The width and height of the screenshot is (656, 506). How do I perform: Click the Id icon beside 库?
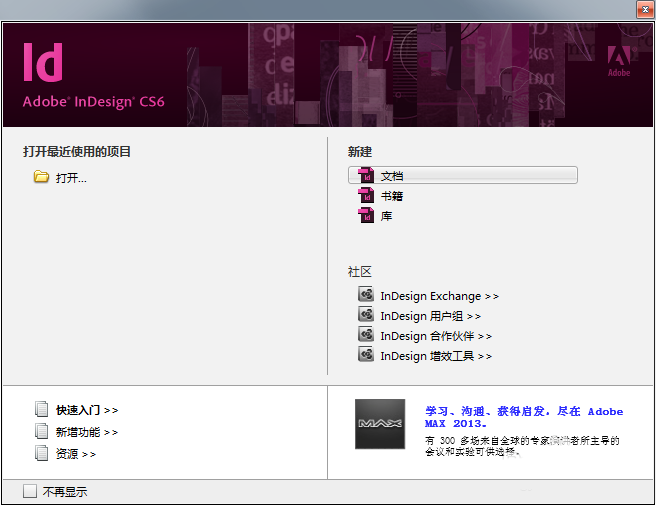366,216
